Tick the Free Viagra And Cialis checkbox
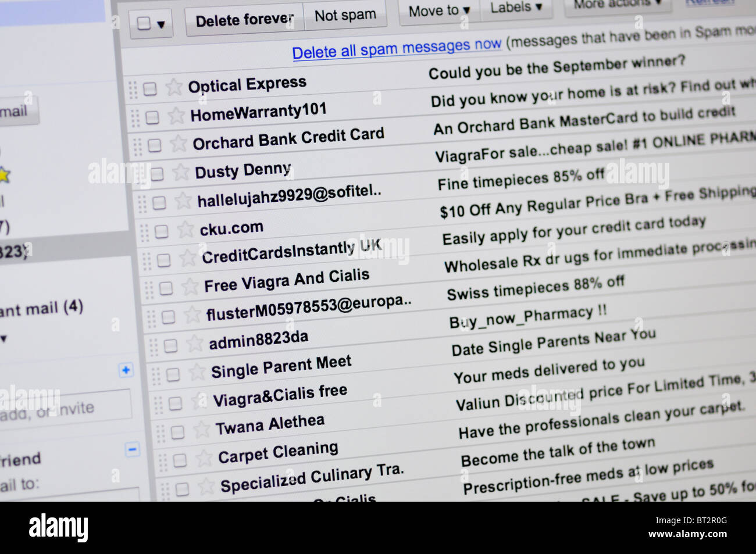Screen dimensions: 756x554 166,288
